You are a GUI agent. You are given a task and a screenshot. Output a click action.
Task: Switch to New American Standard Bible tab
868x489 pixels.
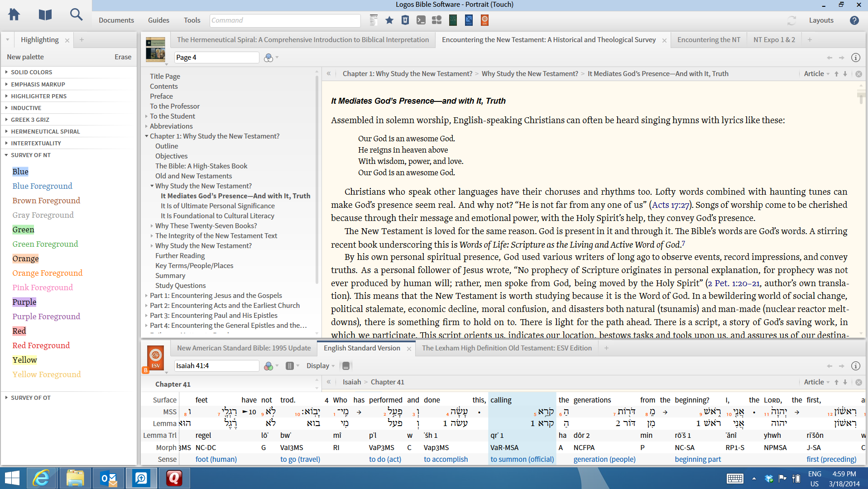(244, 348)
